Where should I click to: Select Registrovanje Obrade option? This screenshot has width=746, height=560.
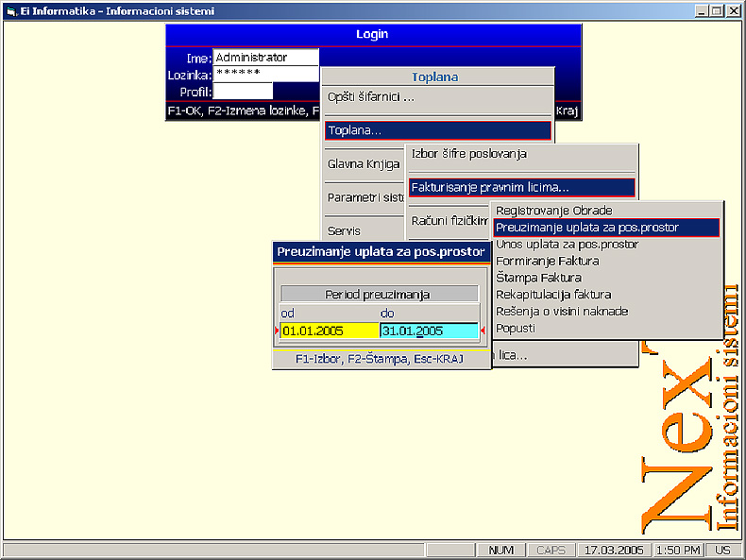click(x=554, y=211)
